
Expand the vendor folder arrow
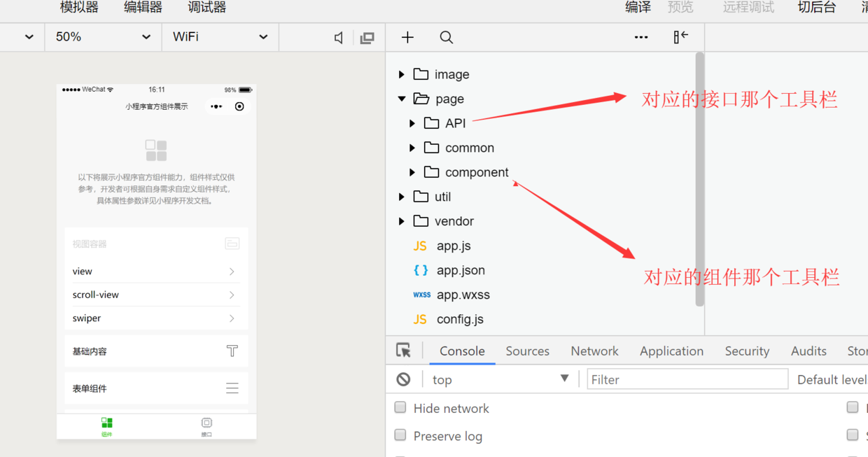pos(401,221)
